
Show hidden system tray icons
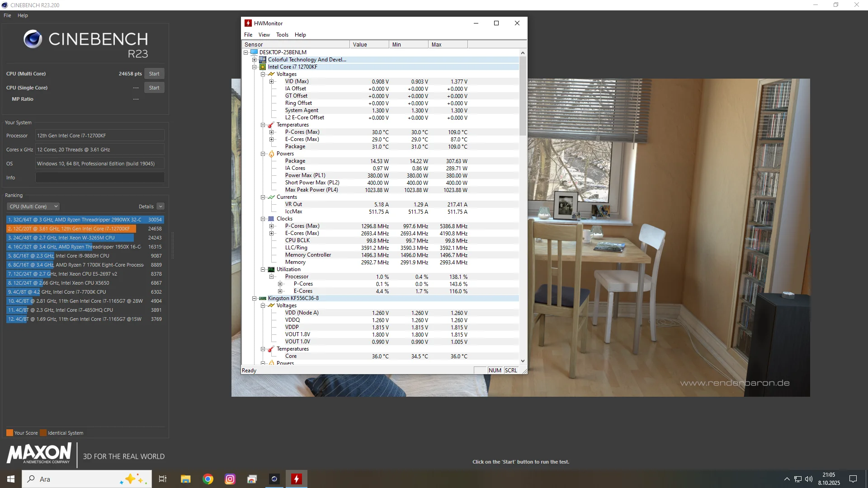click(x=787, y=479)
